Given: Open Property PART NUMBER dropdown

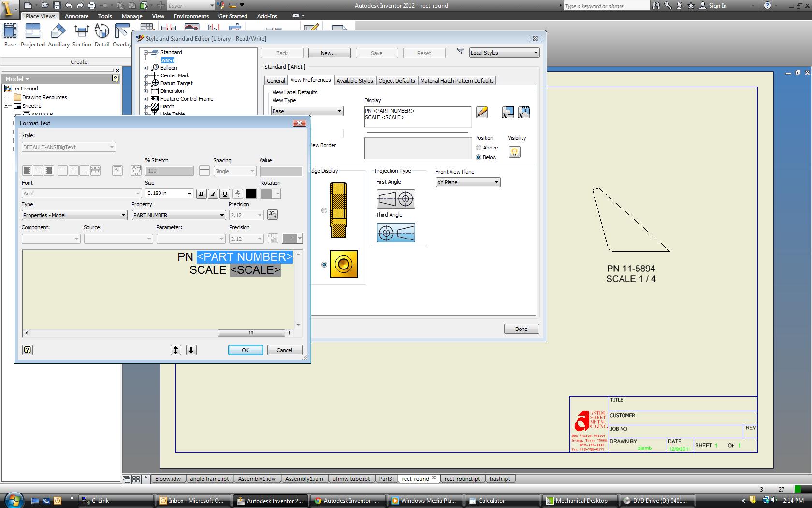Looking at the screenshot, I should pyautogui.click(x=179, y=215).
